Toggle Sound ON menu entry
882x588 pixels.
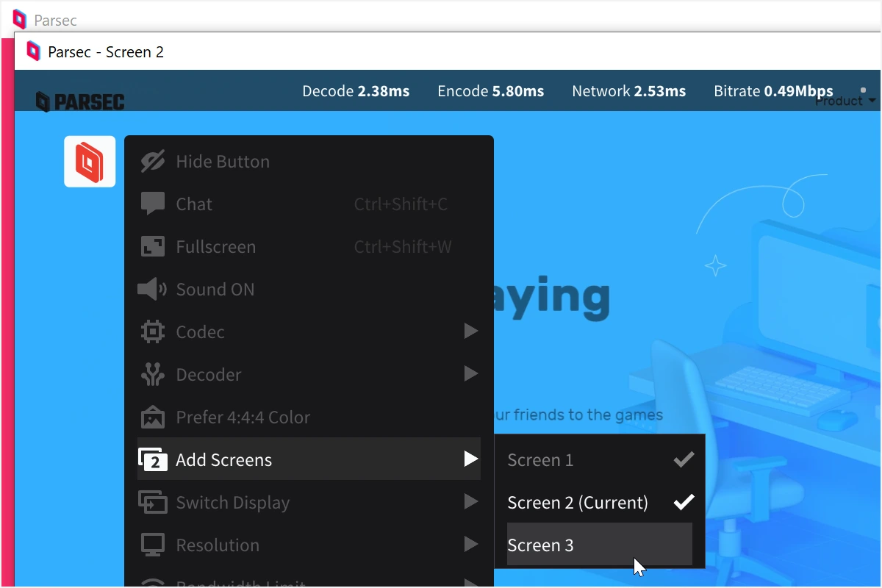(x=215, y=290)
